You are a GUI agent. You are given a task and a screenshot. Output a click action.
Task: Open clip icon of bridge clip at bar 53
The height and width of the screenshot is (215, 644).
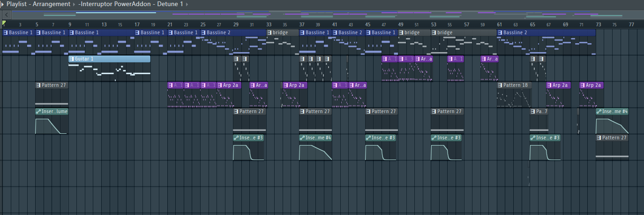click(434, 33)
